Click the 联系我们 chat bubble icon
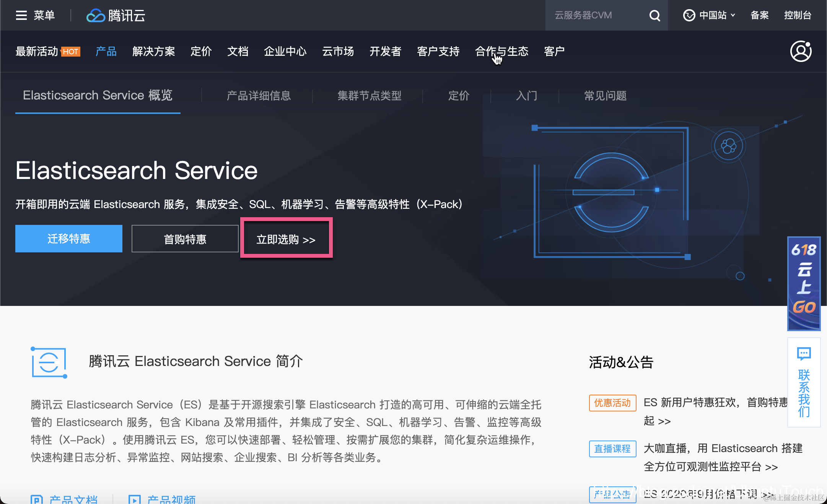The height and width of the screenshot is (504, 827). coord(804,354)
